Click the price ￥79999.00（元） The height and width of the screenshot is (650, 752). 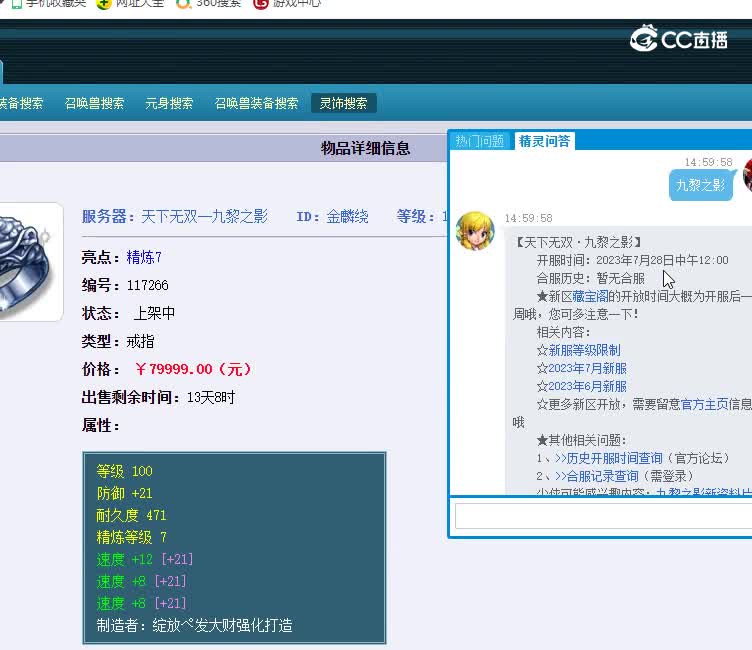point(193,369)
